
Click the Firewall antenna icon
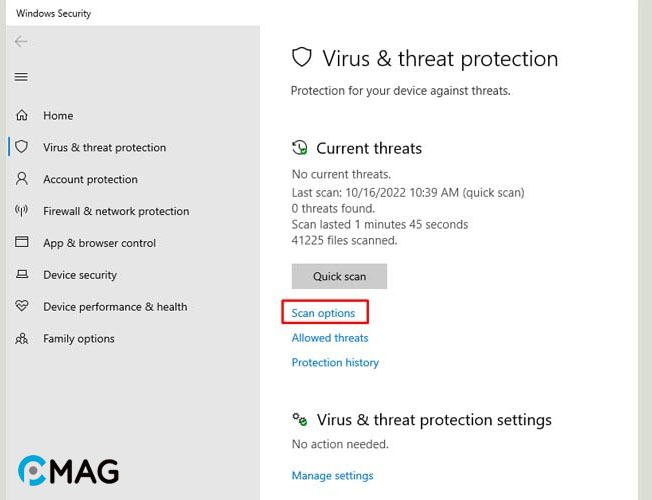point(21,210)
